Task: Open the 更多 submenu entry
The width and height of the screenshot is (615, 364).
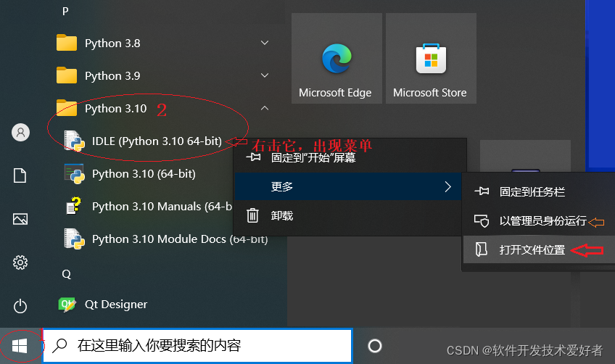Action: pos(347,186)
